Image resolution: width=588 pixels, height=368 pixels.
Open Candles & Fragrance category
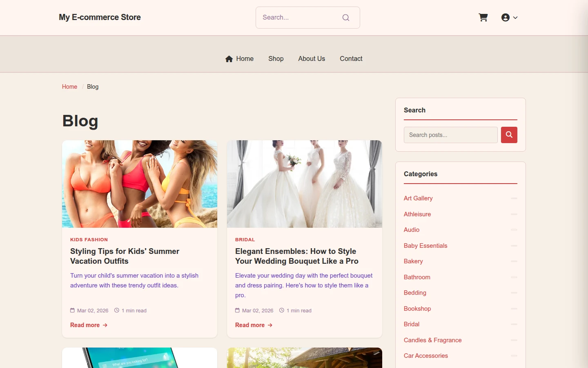point(433,340)
